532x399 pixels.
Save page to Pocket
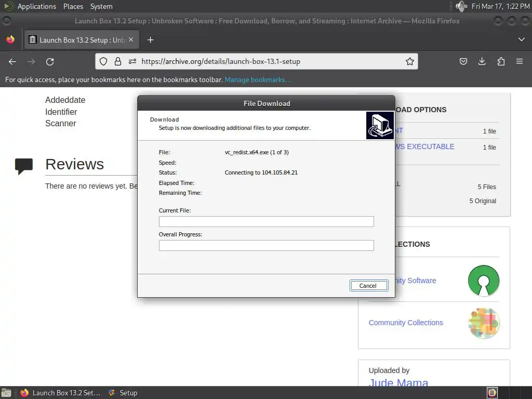point(463,61)
